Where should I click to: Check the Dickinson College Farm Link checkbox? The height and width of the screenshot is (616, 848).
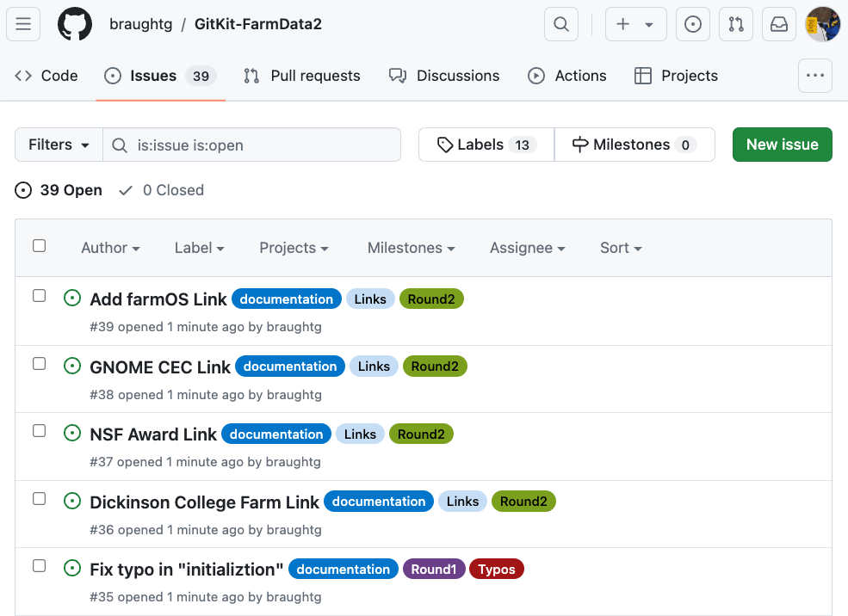click(x=39, y=499)
